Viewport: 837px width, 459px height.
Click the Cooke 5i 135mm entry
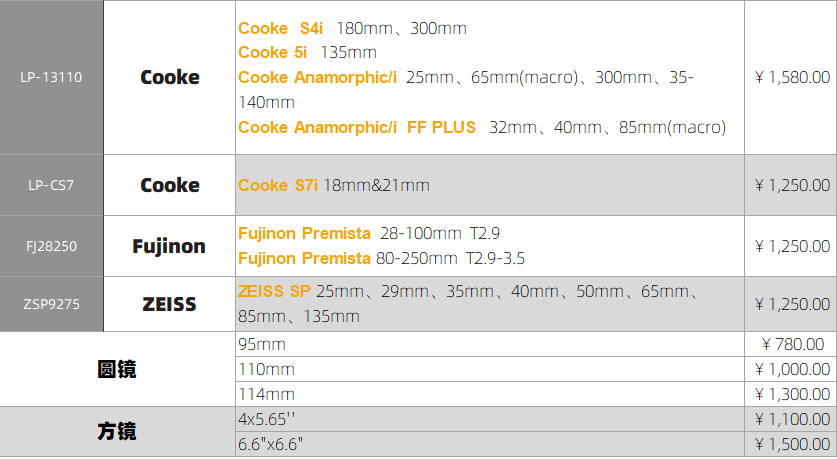307,52
